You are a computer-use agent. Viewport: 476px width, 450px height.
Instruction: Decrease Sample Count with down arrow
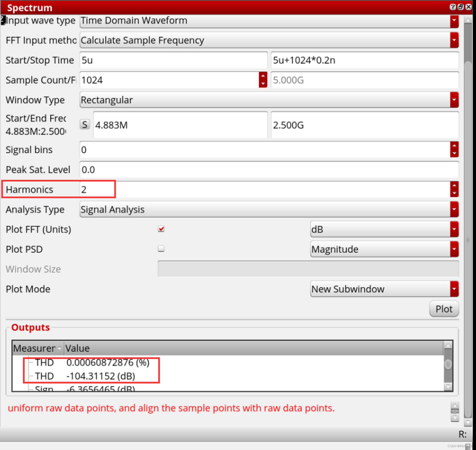point(263,84)
